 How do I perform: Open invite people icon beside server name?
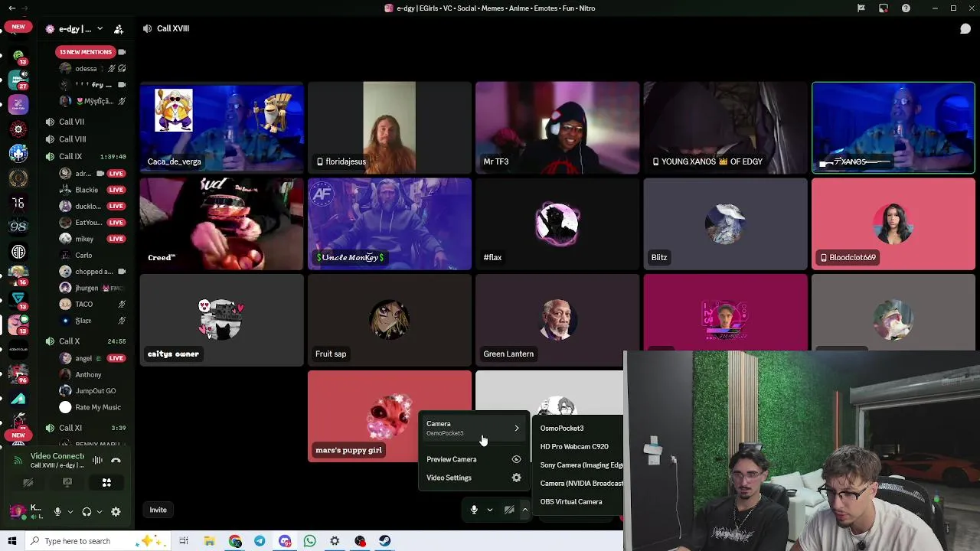[x=119, y=29]
